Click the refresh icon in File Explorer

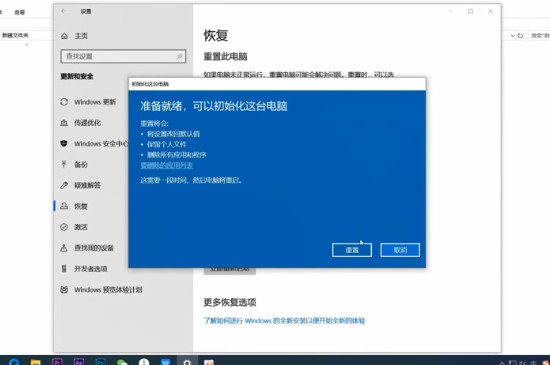pos(521,35)
